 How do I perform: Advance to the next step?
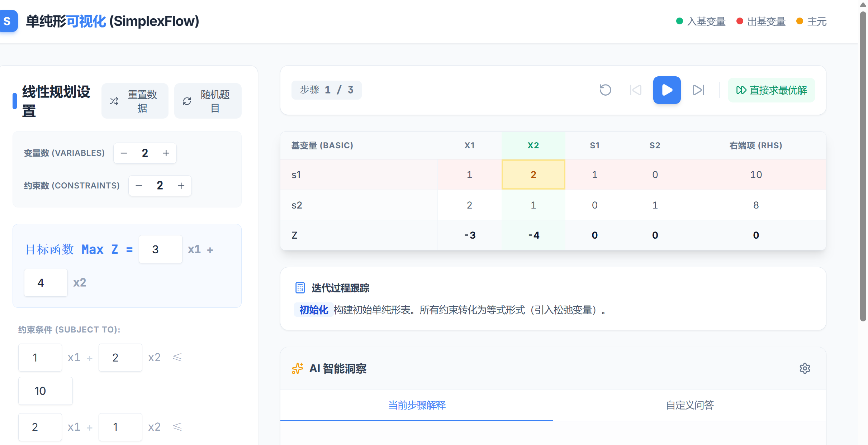pyautogui.click(x=698, y=90)
